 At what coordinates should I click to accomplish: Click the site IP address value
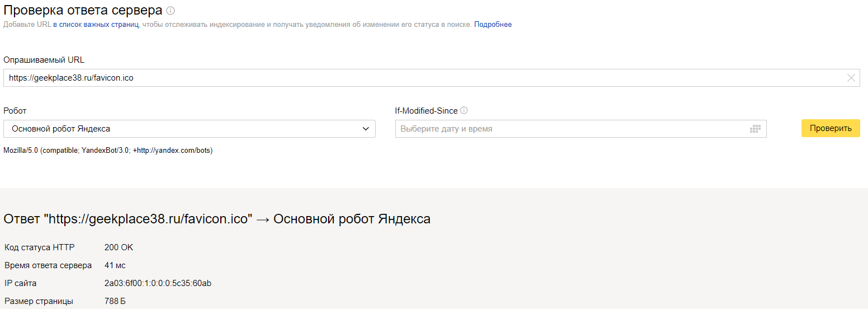[158, 283]
